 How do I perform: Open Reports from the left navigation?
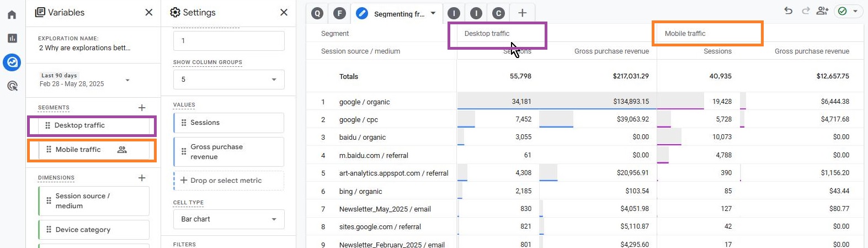[12, 38]
